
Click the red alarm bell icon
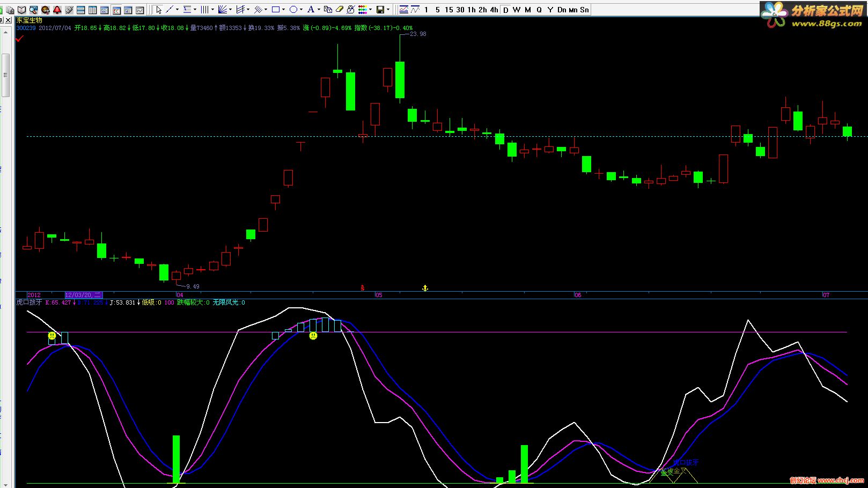pyautogui.click(x=57, y=10)
